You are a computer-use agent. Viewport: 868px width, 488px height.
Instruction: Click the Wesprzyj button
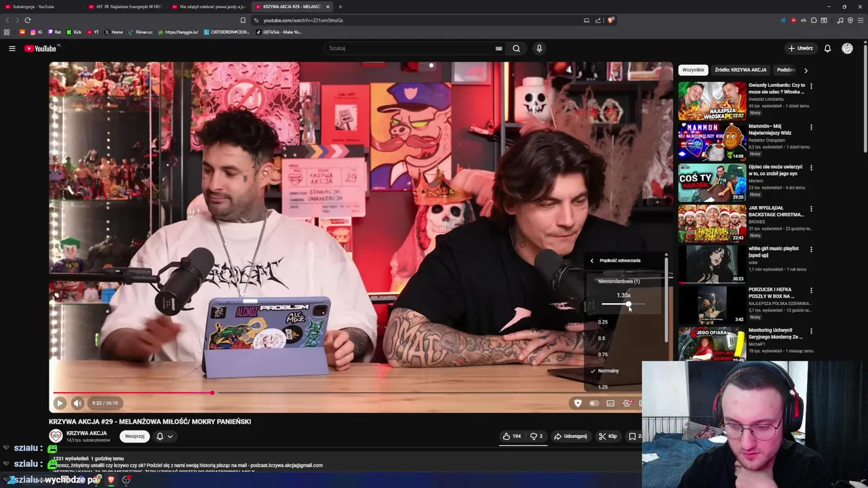pyautogui.click(x=134, y=436)
